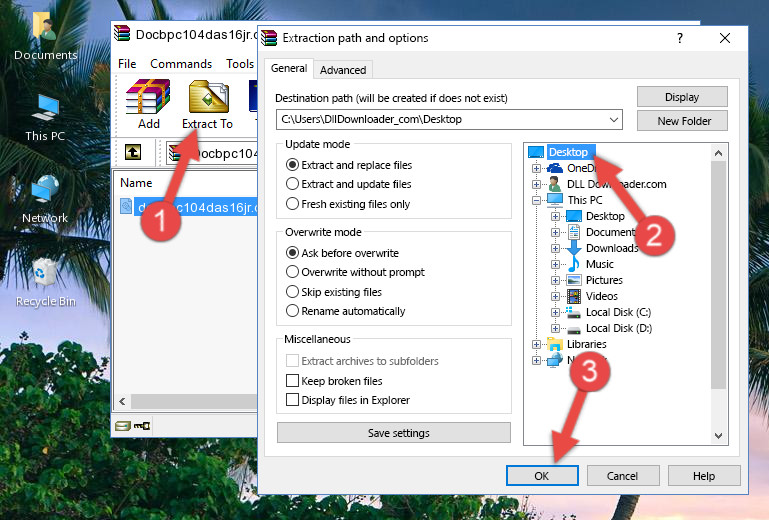Enable Display files in Explorer checkbox
Viewport: 769px width, 520px height.
pos(292,400)
